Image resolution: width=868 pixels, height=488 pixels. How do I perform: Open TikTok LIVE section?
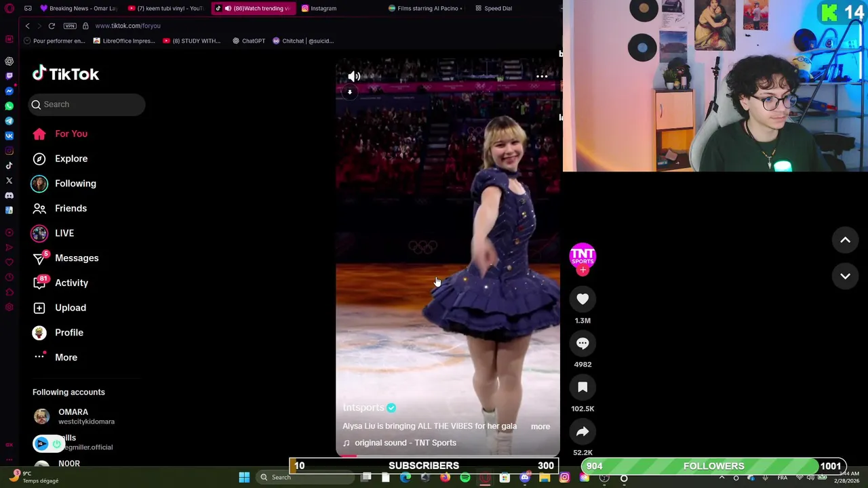52,233
